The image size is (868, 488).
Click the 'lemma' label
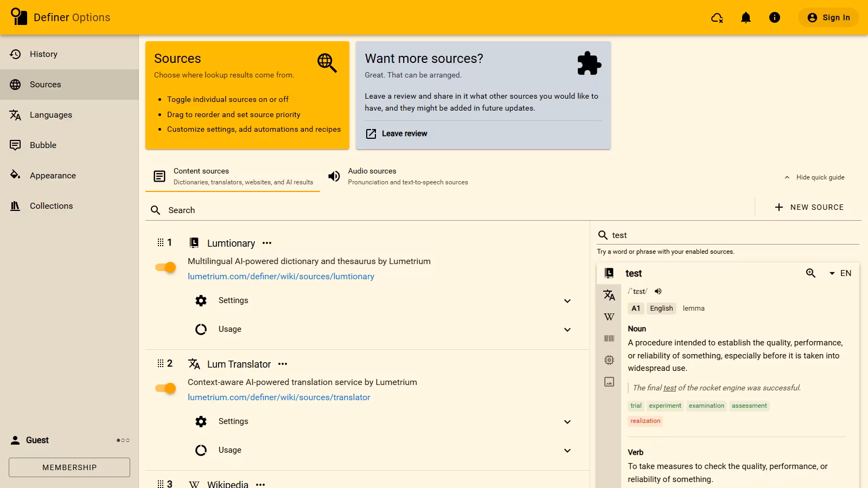coord(693,308)
